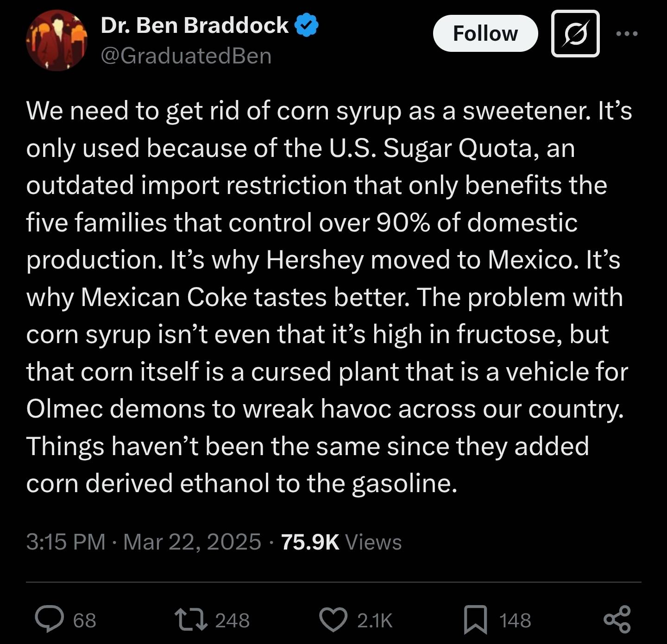
Task: Open the share icon at bottom right
Action: (617, 619)
